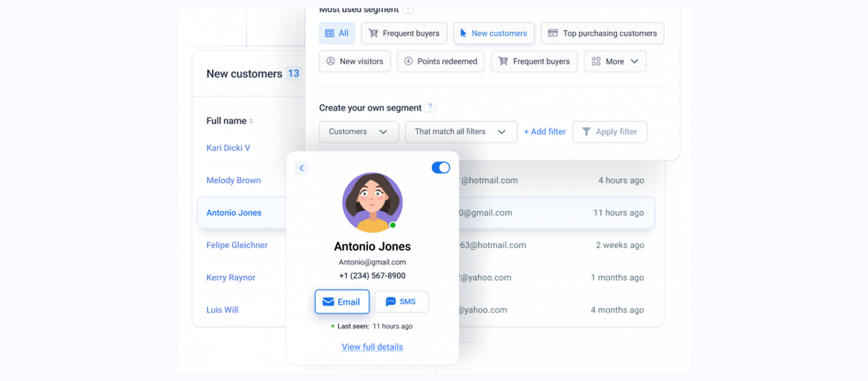Viewport: 868px width, 381px height.
Task: Click the help icon beside Create your own segment
Action: pyautogui.click(x=430, y=107)
